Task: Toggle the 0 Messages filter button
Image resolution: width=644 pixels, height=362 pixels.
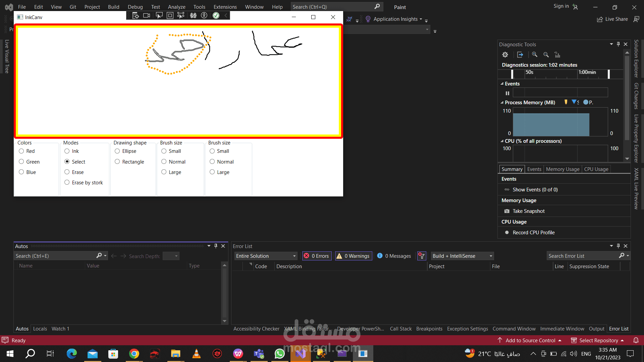Action: click(394, 256)
